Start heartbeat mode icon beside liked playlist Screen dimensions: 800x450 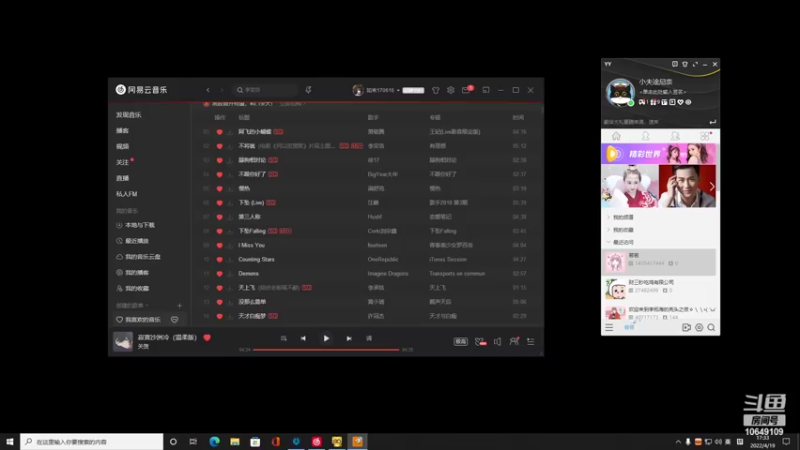point(174,320)
